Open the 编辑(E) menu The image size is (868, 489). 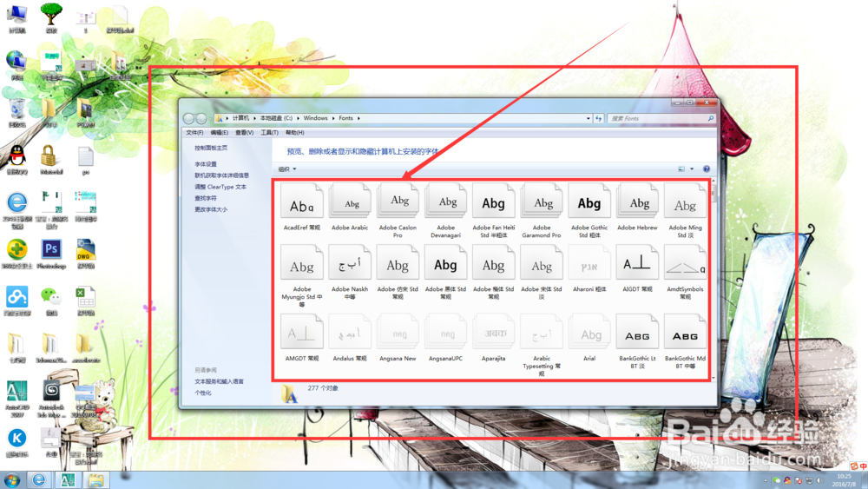point(220,133)
